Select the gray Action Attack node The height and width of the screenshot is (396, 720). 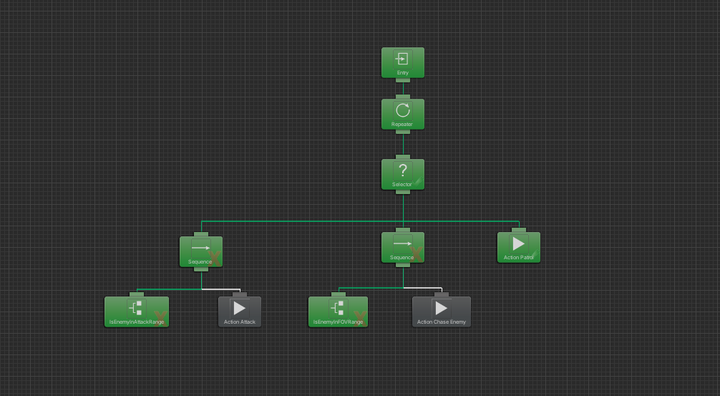[240, 312]
